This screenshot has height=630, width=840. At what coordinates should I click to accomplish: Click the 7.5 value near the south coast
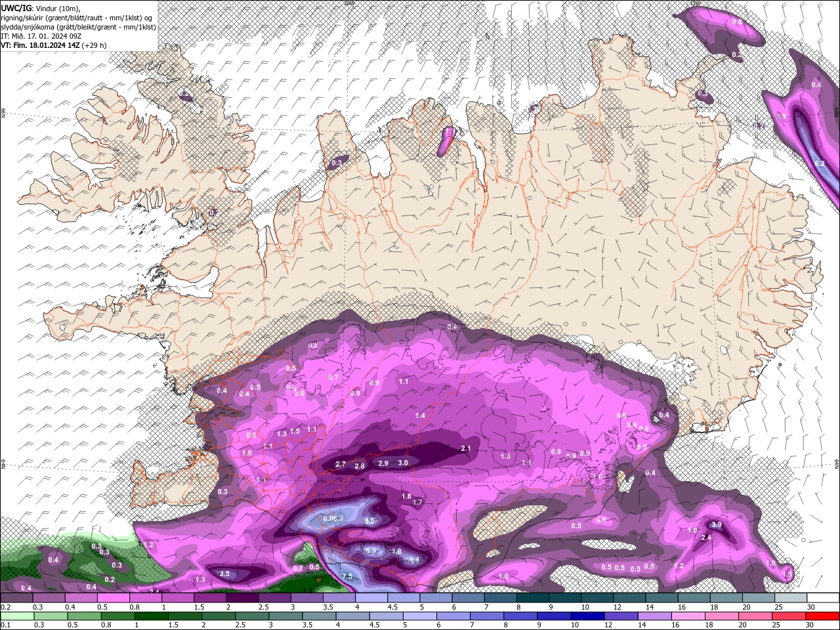(347, 577)
